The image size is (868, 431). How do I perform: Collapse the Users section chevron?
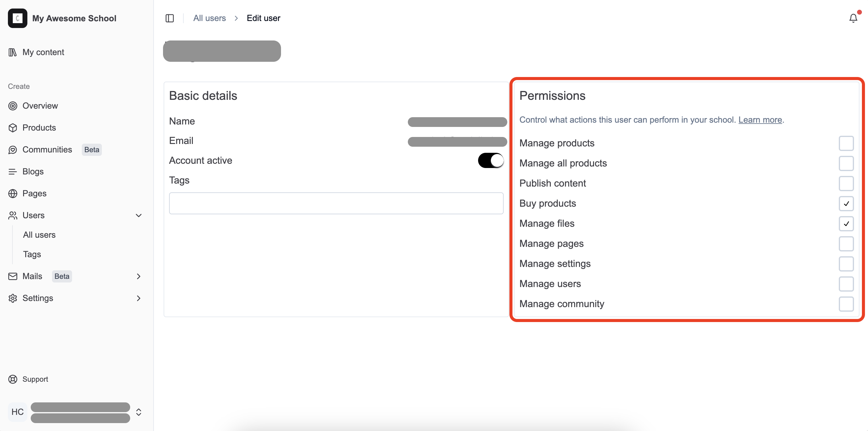pyautogui.click(x=138, y=215)
